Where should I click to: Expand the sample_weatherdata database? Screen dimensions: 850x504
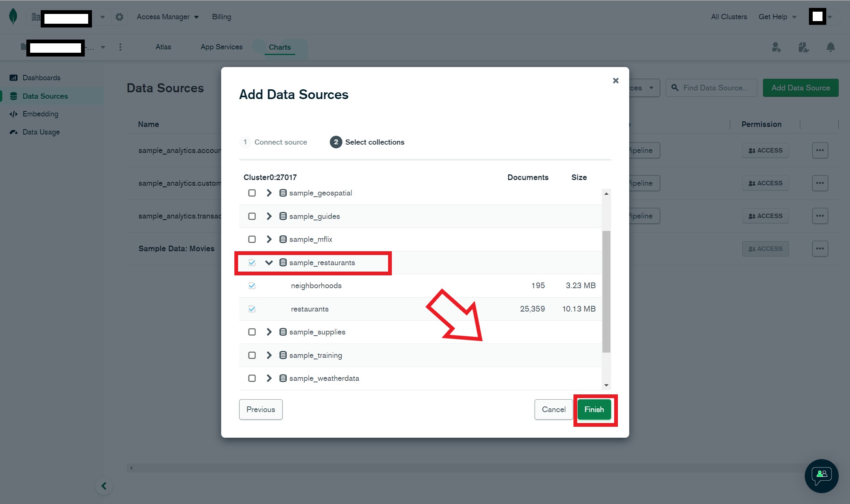click(269, 378)
